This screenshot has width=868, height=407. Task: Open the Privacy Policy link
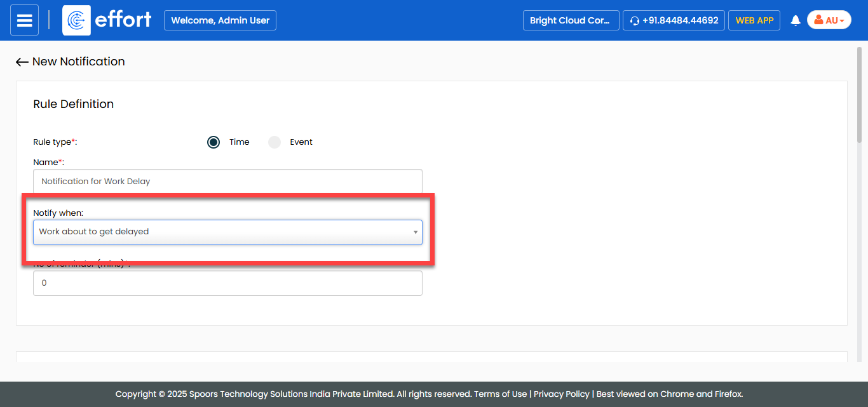[561, 394]
